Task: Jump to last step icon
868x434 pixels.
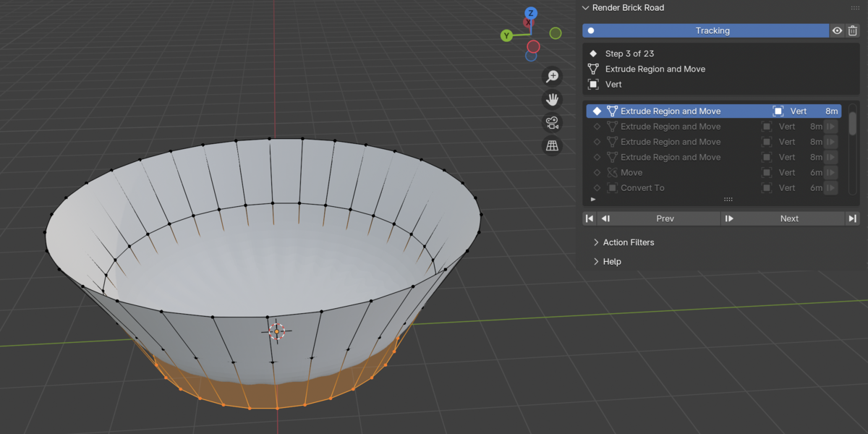Action: pyautogui.click(x=852, y=218)
